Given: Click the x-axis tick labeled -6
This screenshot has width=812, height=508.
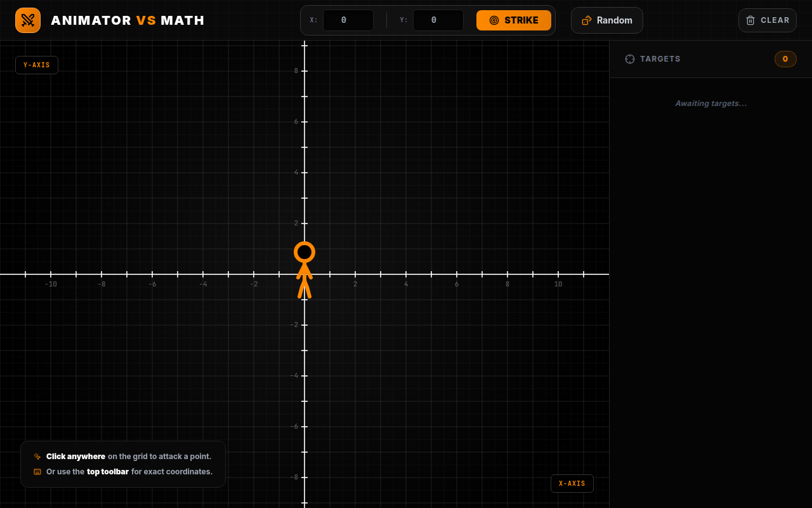Looking at the screenshot, I should point(152,284).
